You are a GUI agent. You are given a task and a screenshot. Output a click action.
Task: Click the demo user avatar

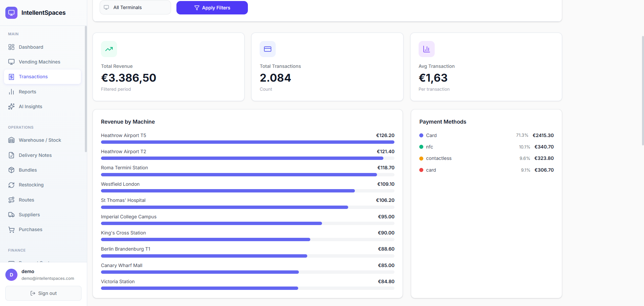pos(11,275)
